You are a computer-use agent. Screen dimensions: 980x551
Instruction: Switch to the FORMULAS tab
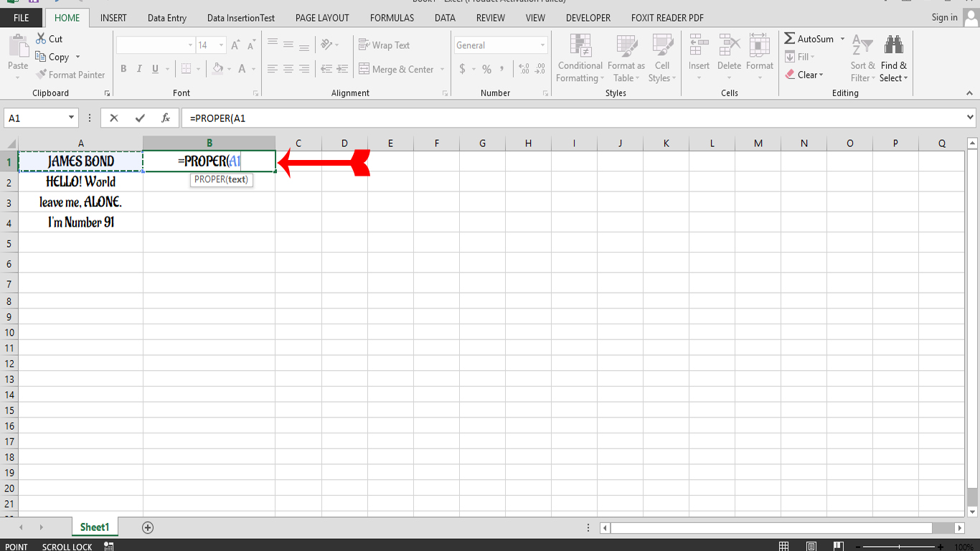(x=392, y=18)
